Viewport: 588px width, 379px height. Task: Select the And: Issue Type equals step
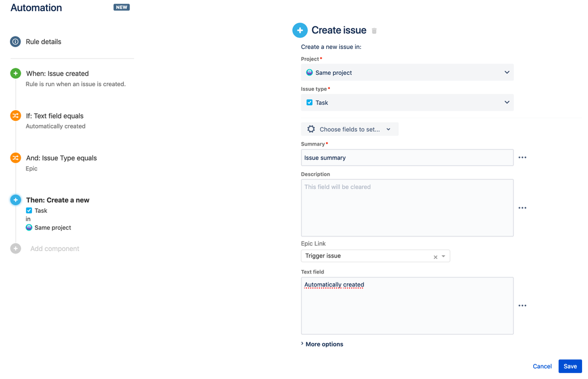tap(61, 158)
